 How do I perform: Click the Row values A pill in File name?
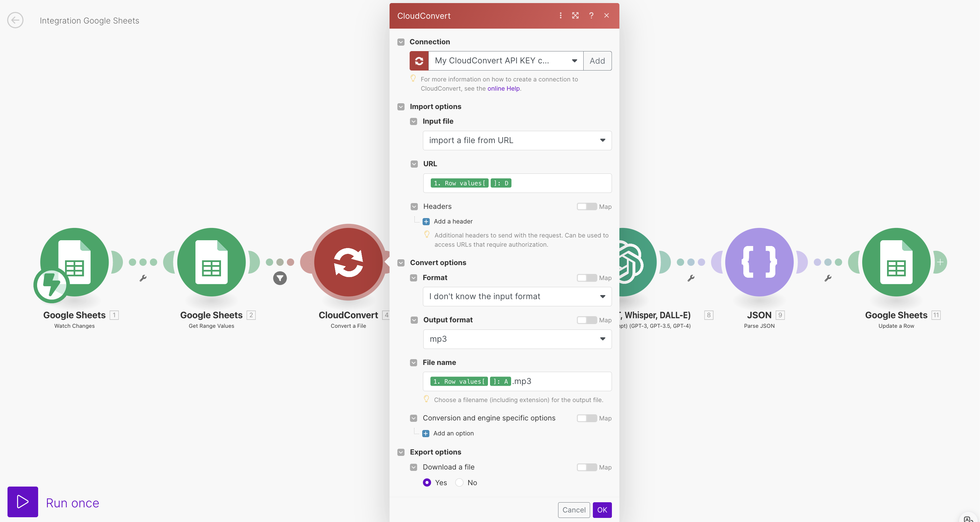(471, 381)
